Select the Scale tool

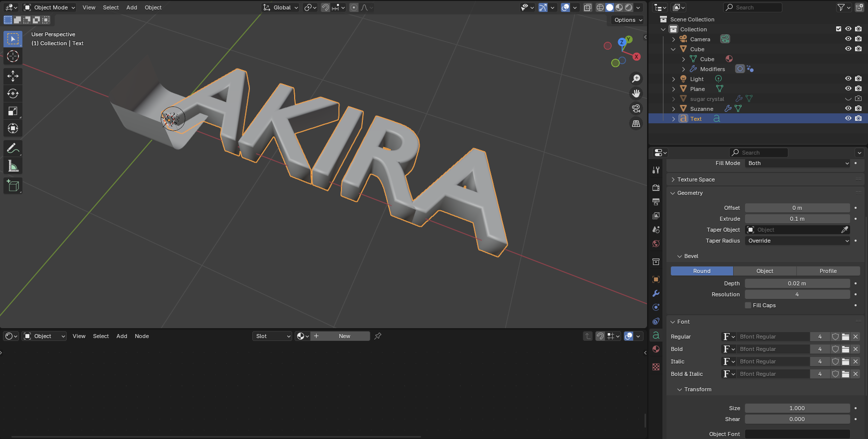pos(13,111)
